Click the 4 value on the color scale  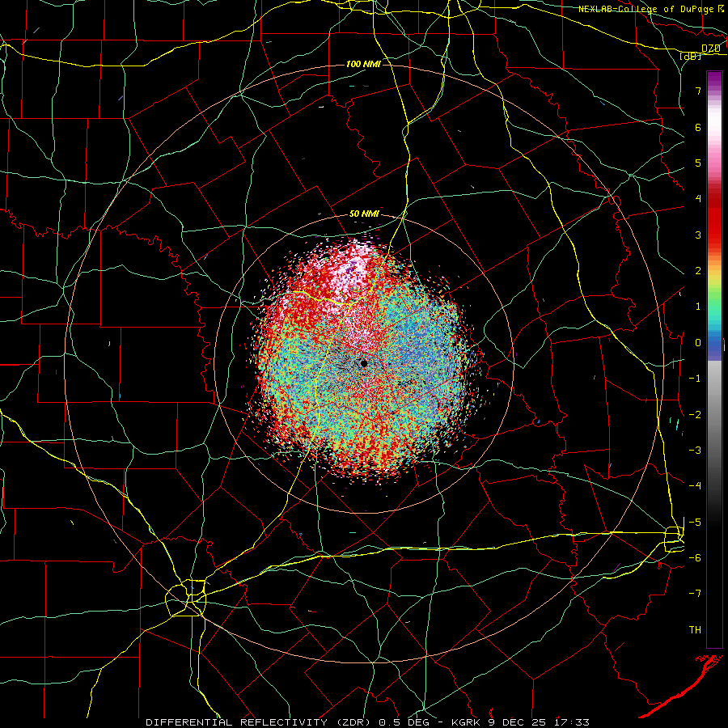tap(698, 199)
